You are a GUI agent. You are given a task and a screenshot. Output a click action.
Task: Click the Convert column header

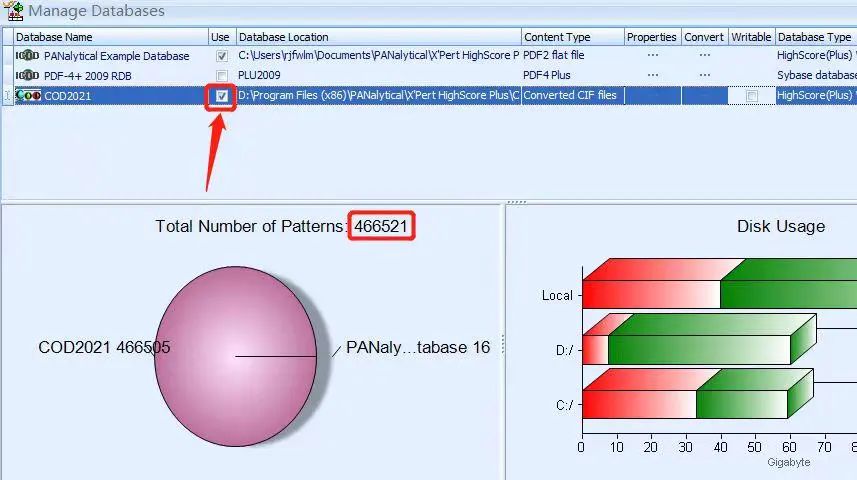pos(704,37)
